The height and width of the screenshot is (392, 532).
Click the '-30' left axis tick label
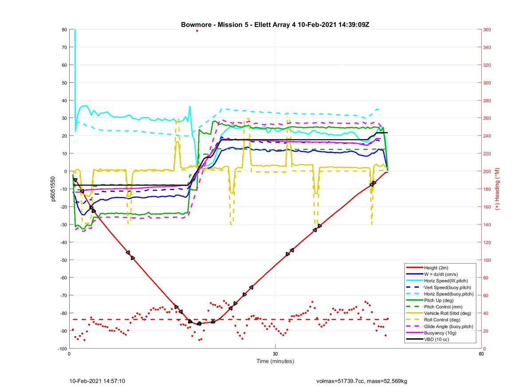[63, 225]
